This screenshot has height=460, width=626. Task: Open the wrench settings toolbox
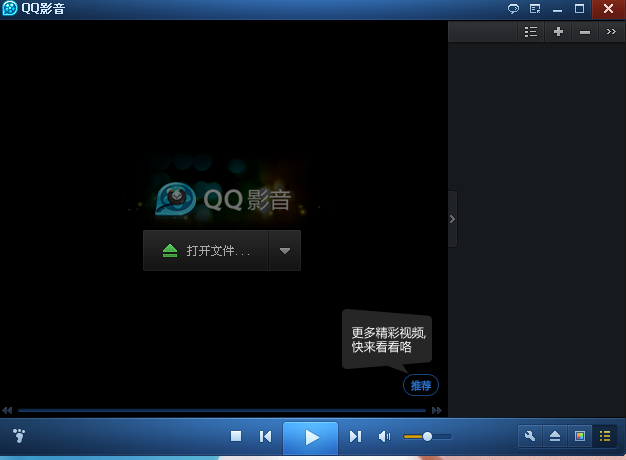530,436
